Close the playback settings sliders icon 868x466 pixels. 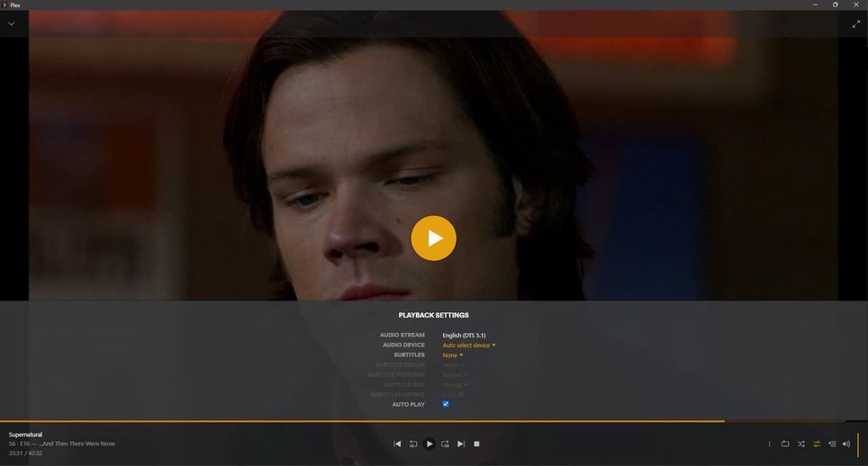pyautogui.click(x=817, y=444)
